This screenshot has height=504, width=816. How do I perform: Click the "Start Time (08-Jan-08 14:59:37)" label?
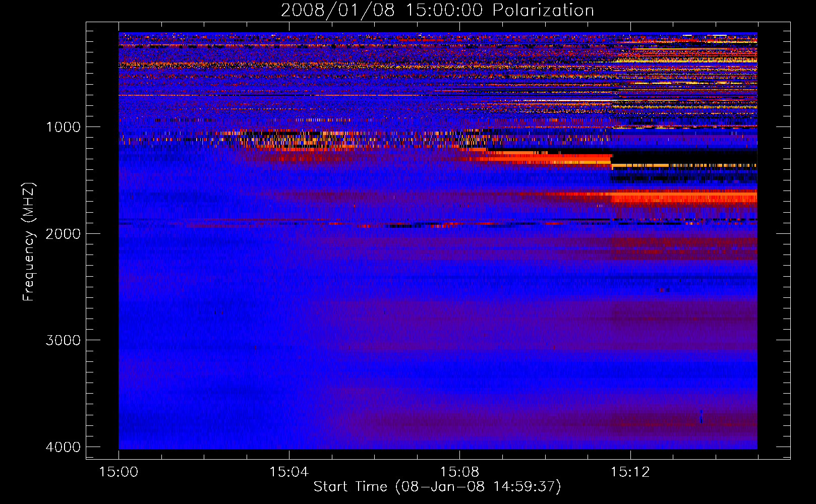437,486
